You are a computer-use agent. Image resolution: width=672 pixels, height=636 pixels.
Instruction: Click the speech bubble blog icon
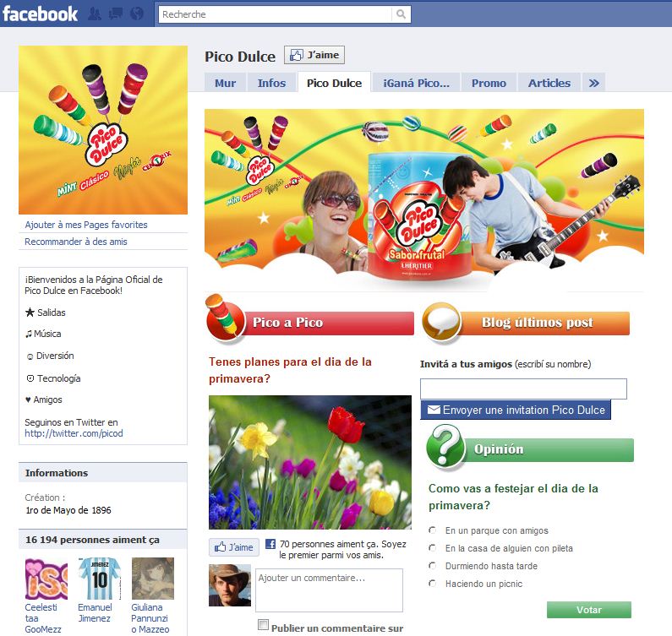tap(441, 322)
